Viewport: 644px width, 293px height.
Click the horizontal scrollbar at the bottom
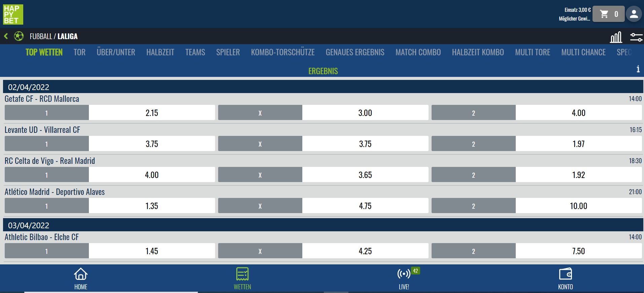point(111,292)
